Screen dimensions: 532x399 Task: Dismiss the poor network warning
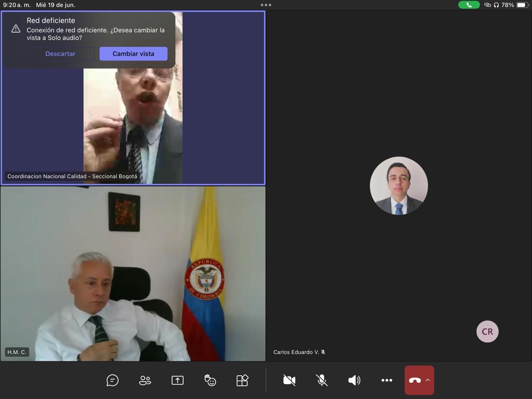[x=60, y=54]
